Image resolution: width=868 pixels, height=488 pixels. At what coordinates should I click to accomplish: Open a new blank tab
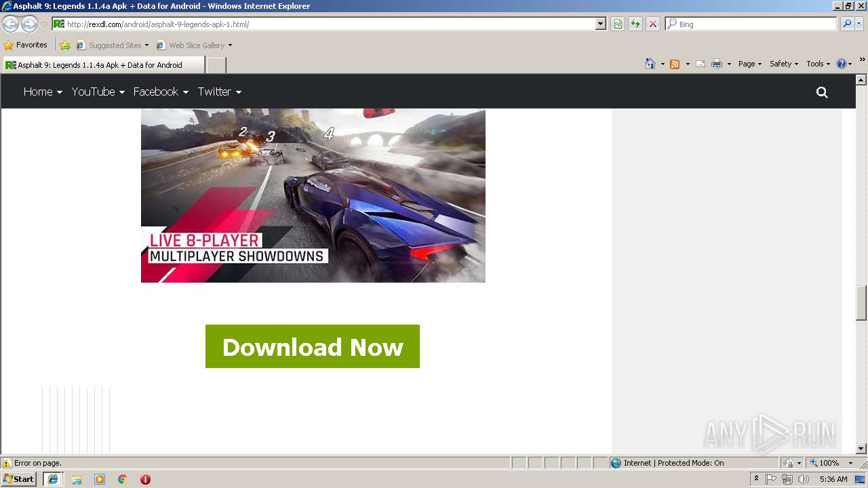pos(216,65)
